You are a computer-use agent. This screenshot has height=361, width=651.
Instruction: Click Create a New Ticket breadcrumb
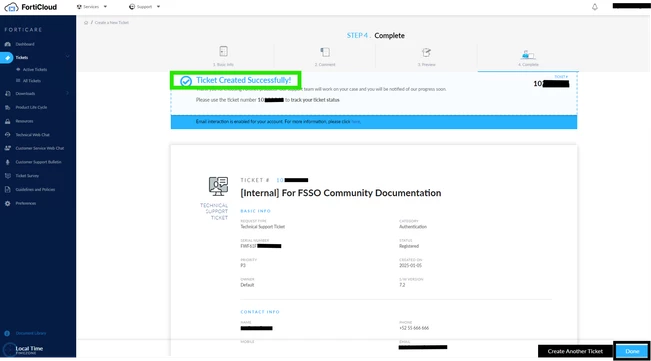[x=112, y=22]
